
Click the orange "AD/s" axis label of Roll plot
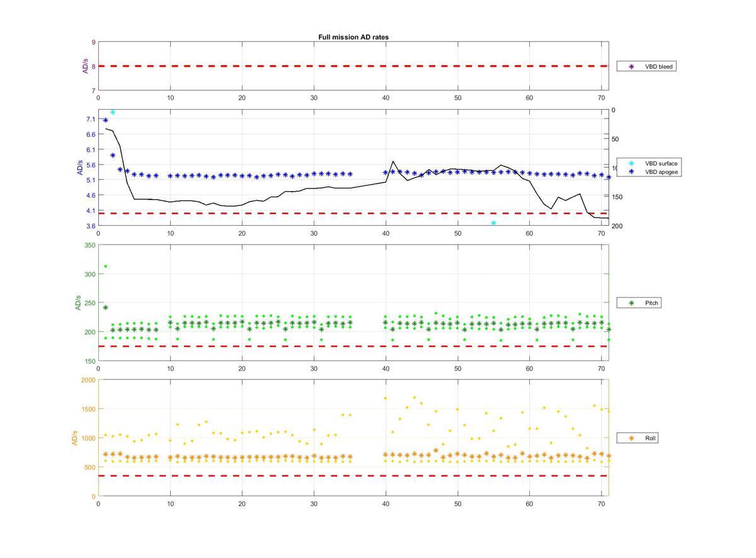tap(74, 438)
